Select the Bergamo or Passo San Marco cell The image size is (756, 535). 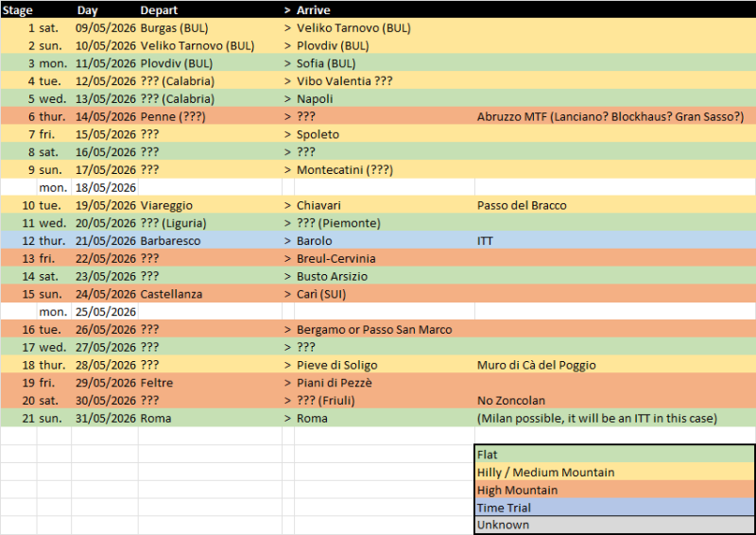point(374,329)
